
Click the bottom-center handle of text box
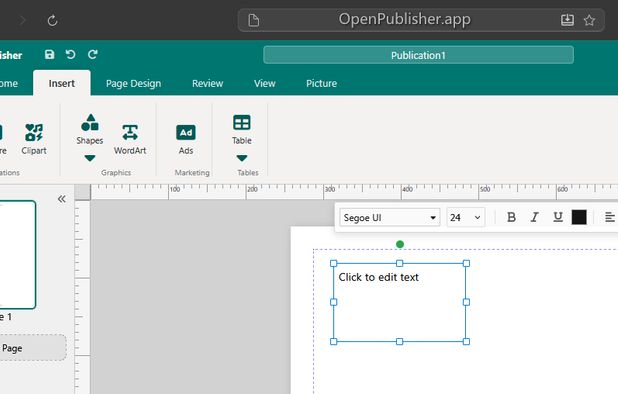click(x=400, y=341)
